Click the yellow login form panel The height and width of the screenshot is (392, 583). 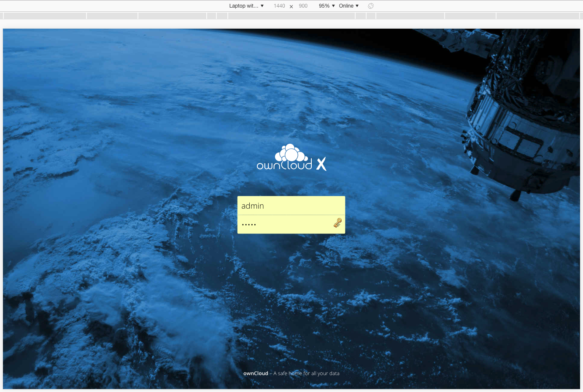(x=291, y=215)
